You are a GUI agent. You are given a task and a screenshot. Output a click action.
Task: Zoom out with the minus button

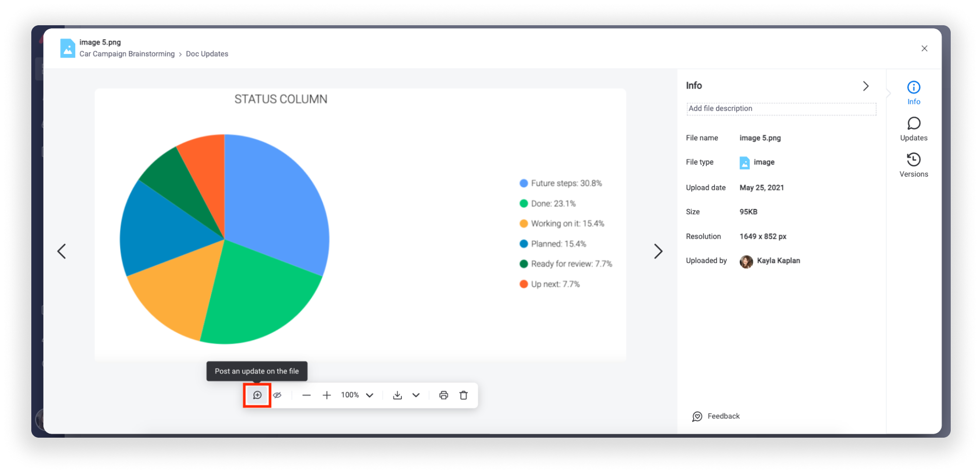pyautogui.click(x=306, y=395)
